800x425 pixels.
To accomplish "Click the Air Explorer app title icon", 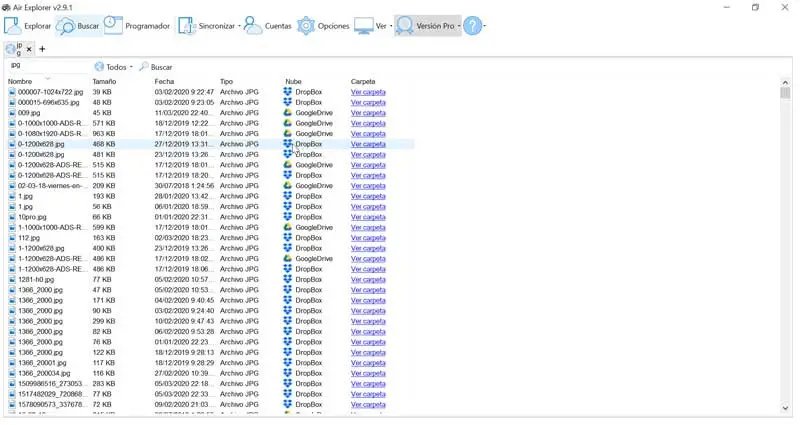I will click(x=6, y=8).
